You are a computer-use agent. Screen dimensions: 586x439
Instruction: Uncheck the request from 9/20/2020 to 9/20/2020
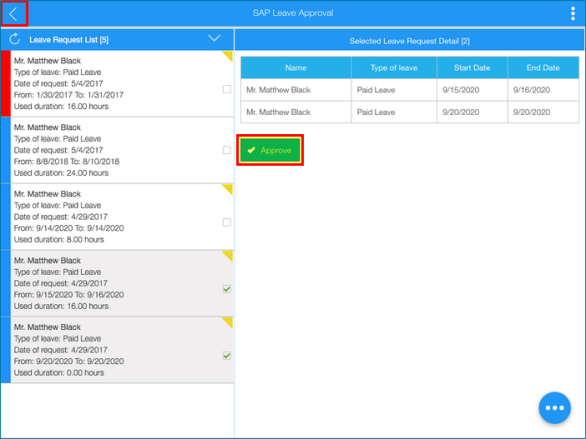[226, 355]
